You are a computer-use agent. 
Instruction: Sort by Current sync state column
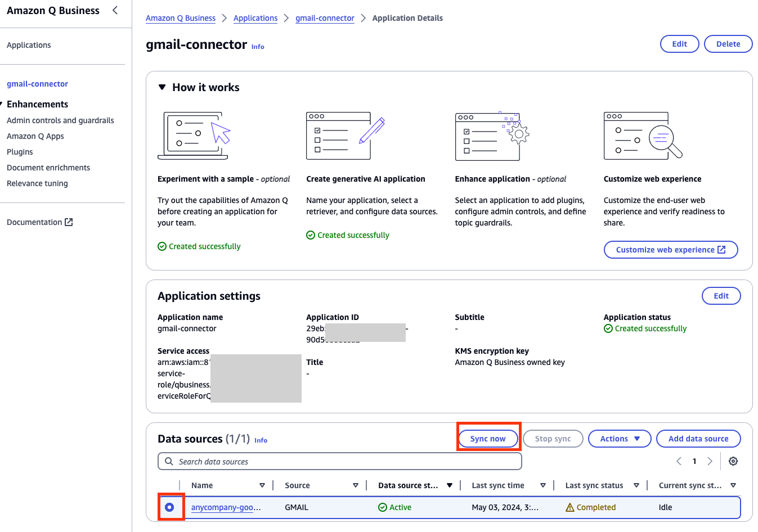[733, 485]
